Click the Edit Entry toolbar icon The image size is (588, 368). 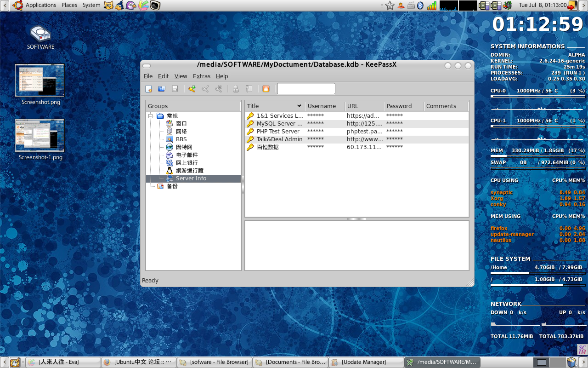[205, 89]
